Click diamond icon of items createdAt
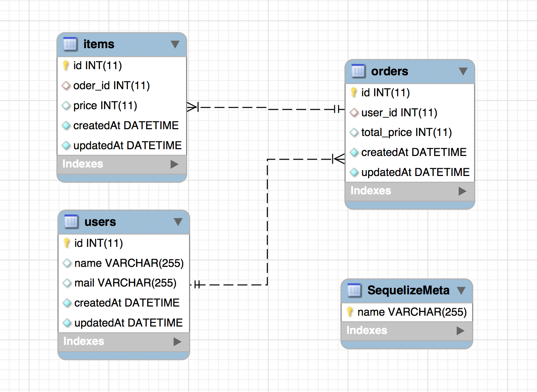The height and width of the screenshot is (392, 537). [x=66, y=125]
